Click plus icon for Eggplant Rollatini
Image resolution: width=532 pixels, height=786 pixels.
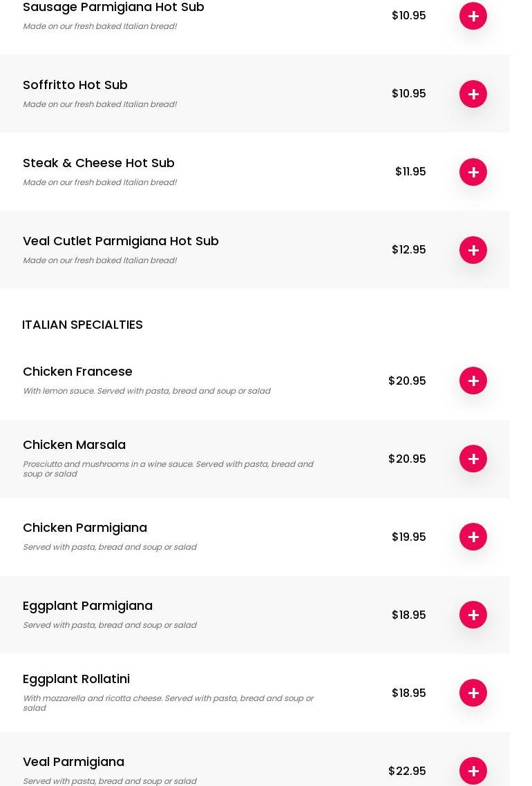click(x=473, y=693)
